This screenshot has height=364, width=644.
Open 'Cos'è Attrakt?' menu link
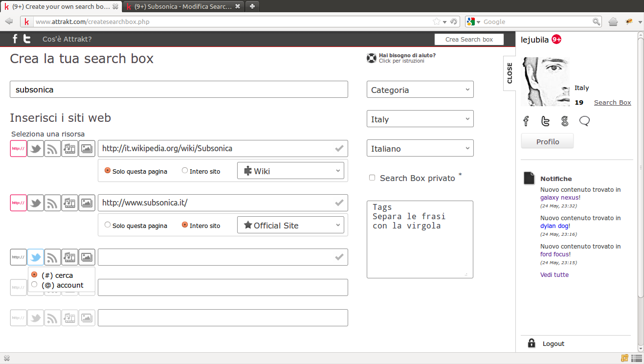[67, 39]
